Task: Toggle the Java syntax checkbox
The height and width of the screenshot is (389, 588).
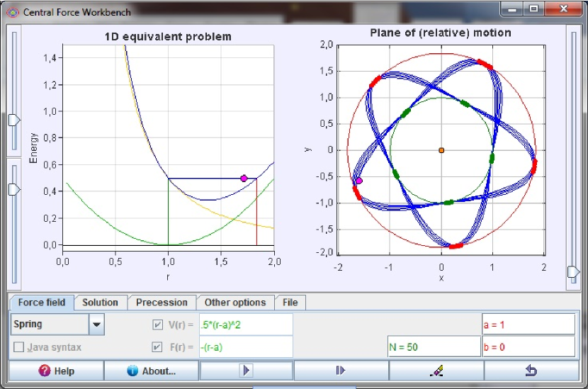Action: [19, 347]
